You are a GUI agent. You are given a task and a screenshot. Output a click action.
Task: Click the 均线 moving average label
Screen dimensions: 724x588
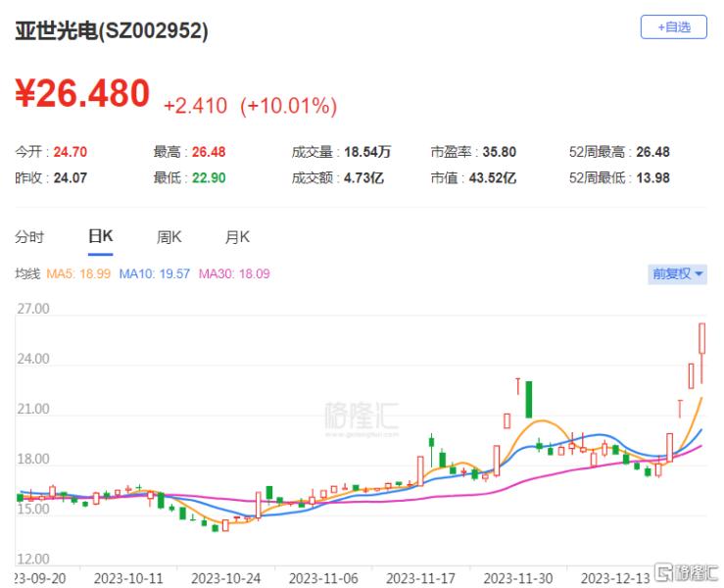27,273
